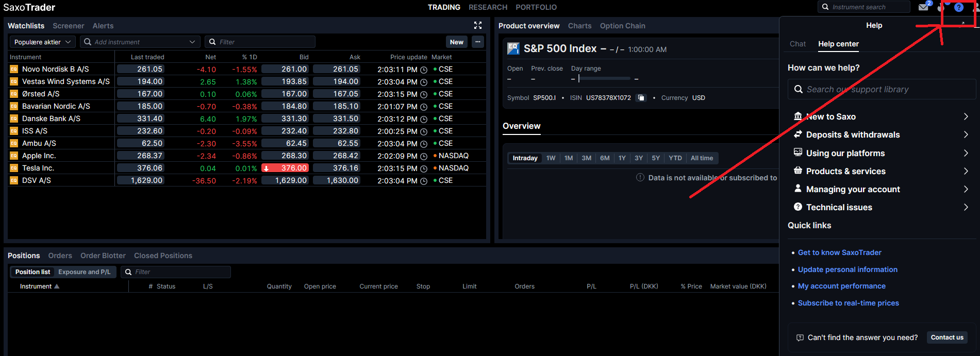Click the transfer arrows icon for Deposits & withdrawals
This screenshot has height=356, width=980.
tap(798, 134)
